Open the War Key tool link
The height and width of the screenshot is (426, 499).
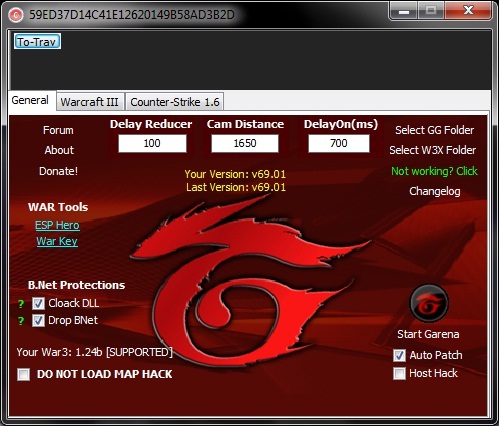click(x=57, y=241)
